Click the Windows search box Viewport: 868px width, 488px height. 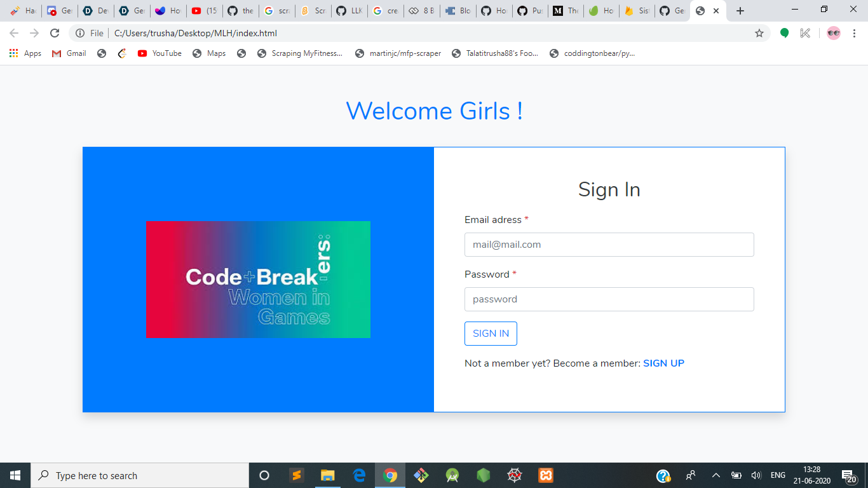click(140, 475)
